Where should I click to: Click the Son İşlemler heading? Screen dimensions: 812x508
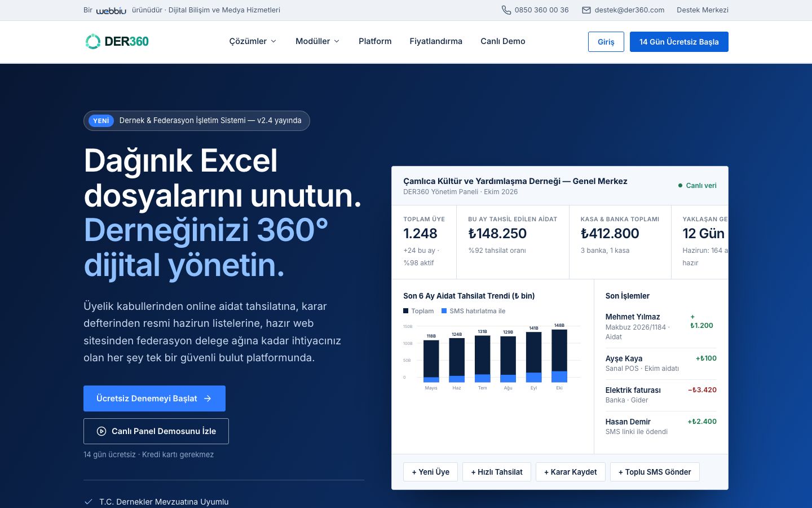[628, 296]
